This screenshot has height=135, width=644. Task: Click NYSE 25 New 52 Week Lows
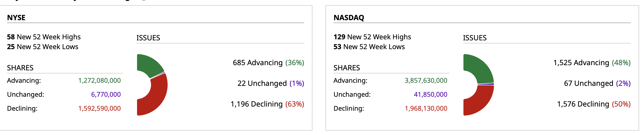click(42, 47)
